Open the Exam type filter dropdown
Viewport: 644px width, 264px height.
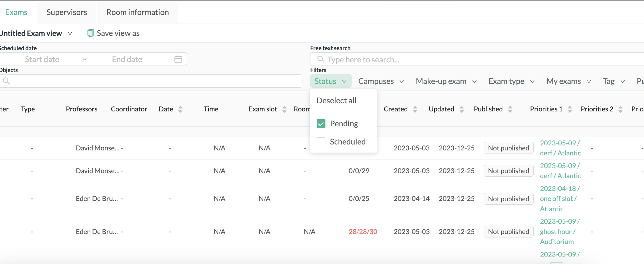click(511, 81)
